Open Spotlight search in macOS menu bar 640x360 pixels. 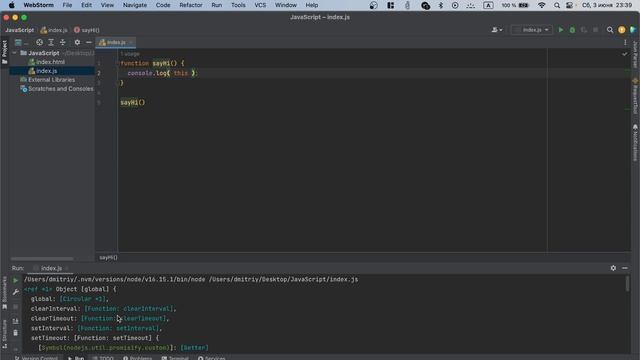557,5
